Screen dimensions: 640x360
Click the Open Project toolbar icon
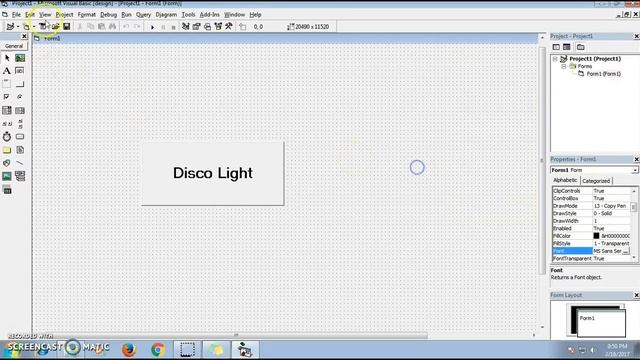pyautogui.click(x=55, y=27)
